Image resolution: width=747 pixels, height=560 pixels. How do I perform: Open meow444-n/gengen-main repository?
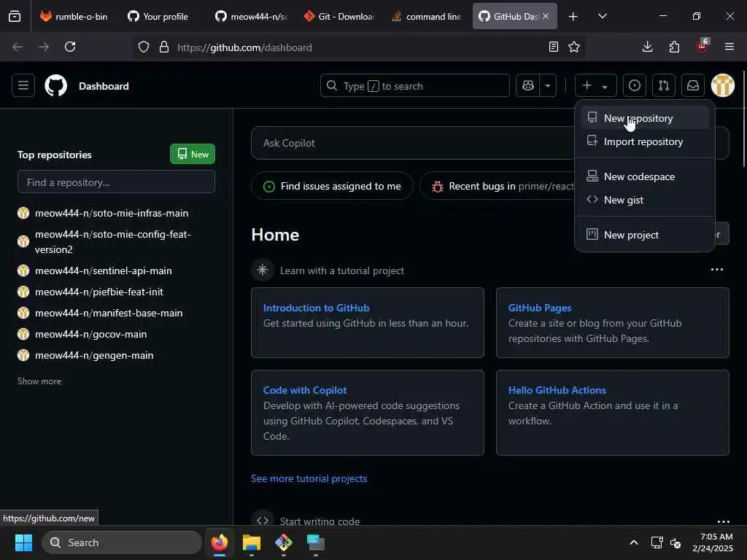coord(94,355)
